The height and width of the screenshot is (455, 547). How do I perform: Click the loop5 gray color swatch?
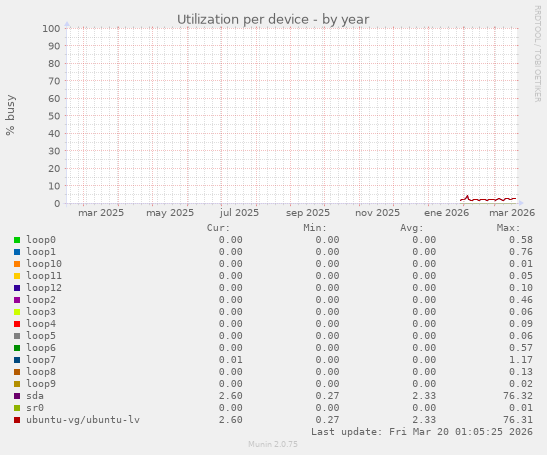point(17,336)
